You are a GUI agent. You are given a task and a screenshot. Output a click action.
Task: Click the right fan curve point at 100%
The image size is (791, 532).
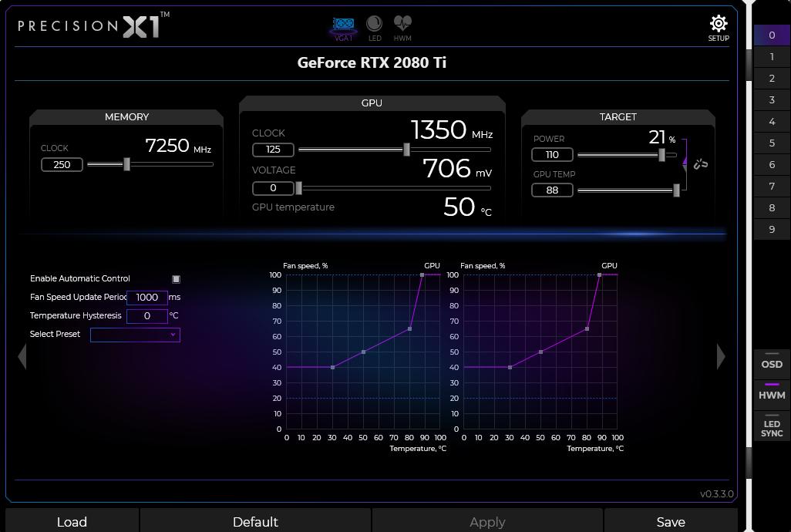tap(599, 274)
